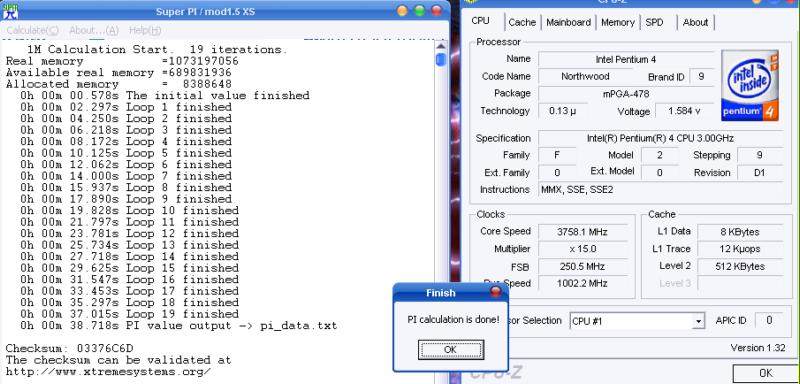
Task: Click the Code Name field Northwood
Action: [x=585, y=76]
